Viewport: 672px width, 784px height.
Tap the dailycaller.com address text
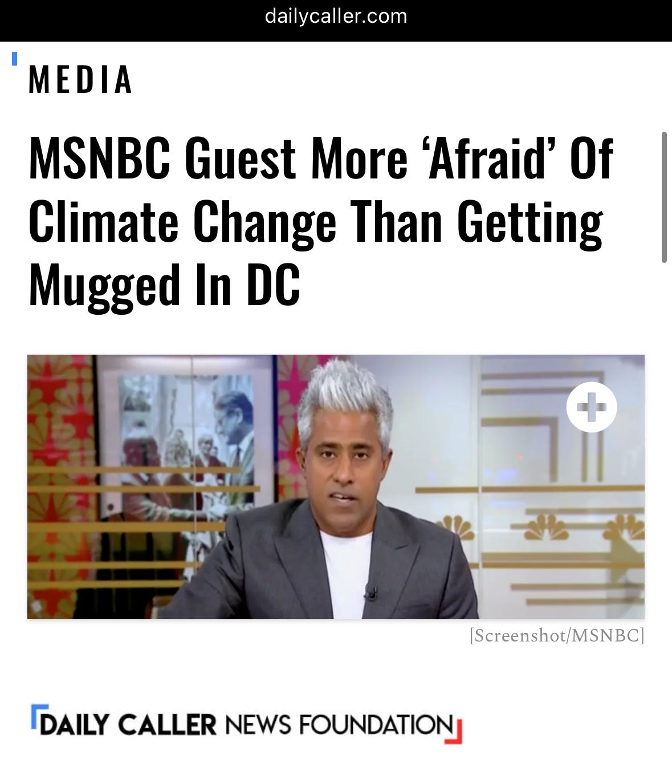pos(336,15)
